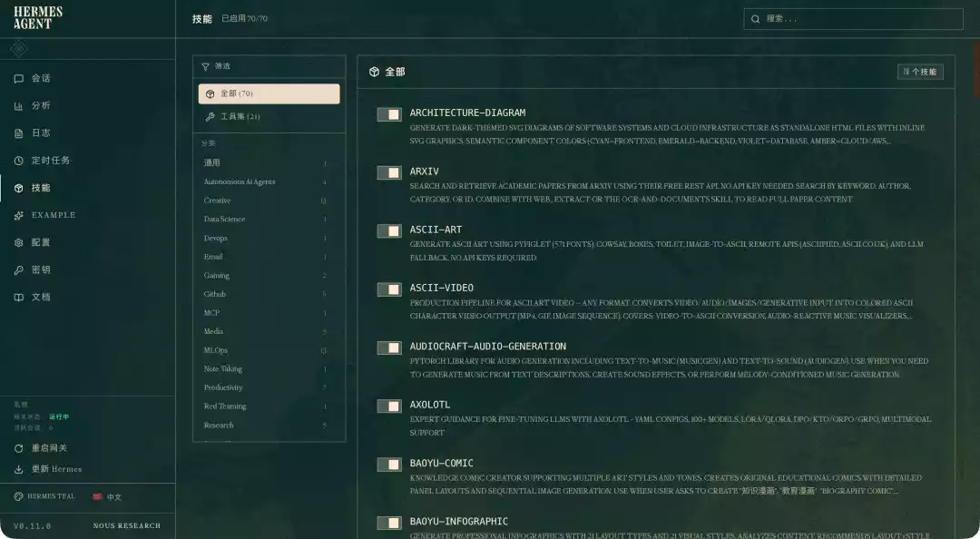The height and width of the screenshot is (539, 980).
Task: Click the chat bubble icon for 会话
Action: click(x=19, y=79)
